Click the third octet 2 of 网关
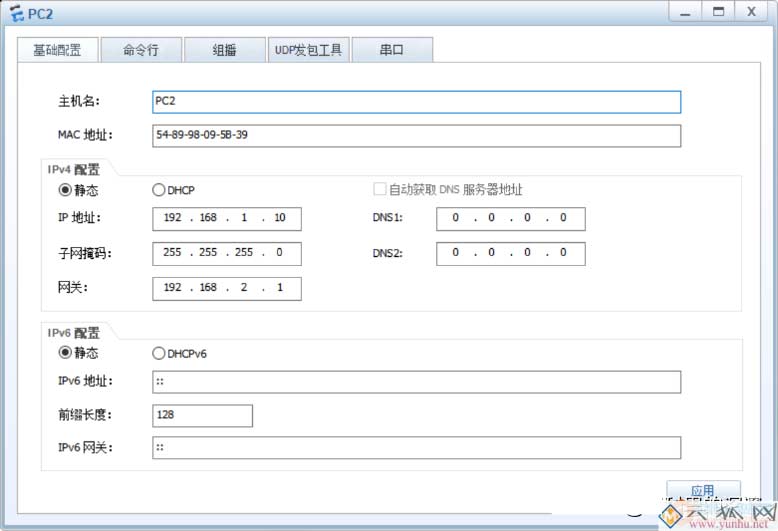778x531 pixels. pyautogui.click(x=244, y=287)
